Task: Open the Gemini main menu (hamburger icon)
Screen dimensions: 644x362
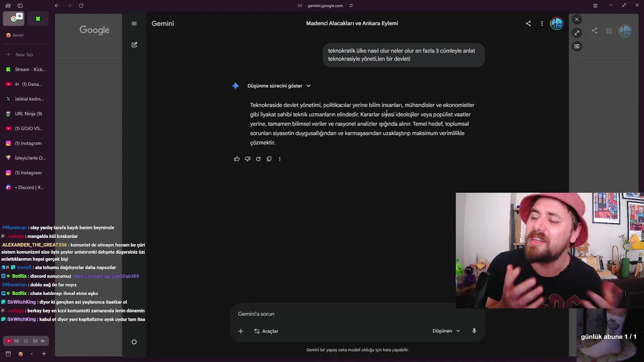Action: [134, 24]
